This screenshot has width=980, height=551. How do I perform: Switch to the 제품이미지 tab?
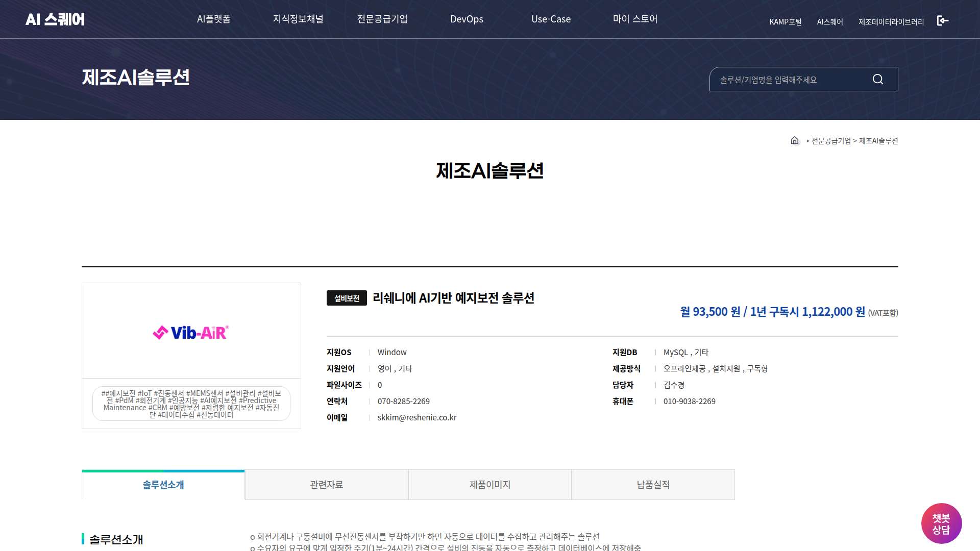point(490,485)
